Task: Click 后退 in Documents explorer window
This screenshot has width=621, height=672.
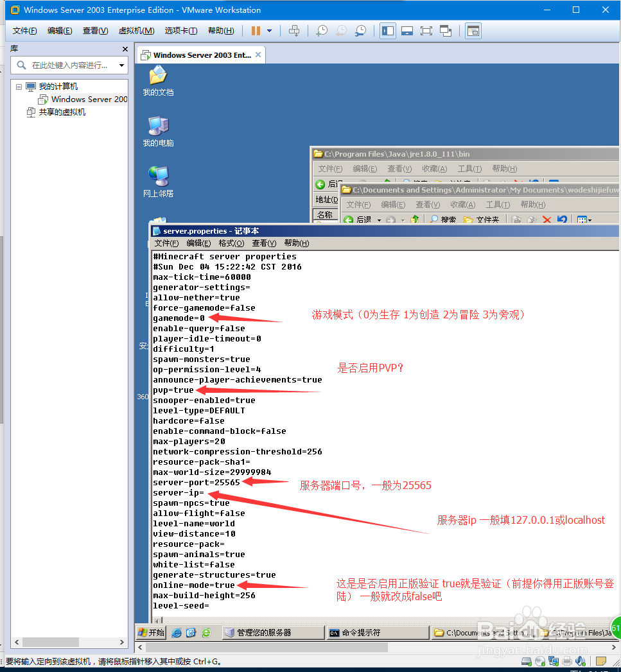Action: [x=357, y=220]
